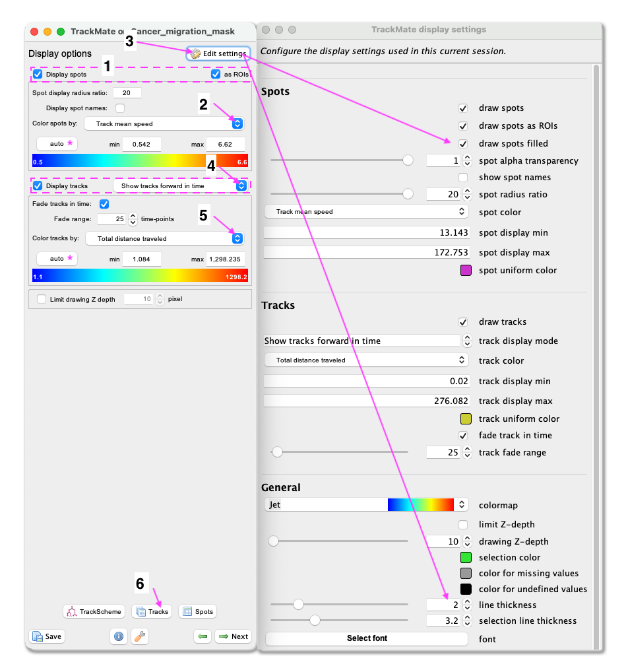Click the Next arrow button
Viewport: 626px width, 672px height.
(234, 636)
